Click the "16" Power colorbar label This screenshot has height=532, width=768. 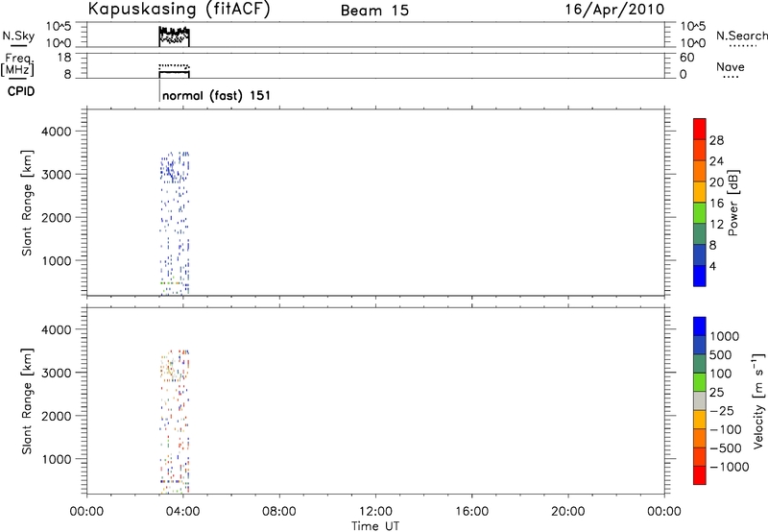[x=716, y=204]
